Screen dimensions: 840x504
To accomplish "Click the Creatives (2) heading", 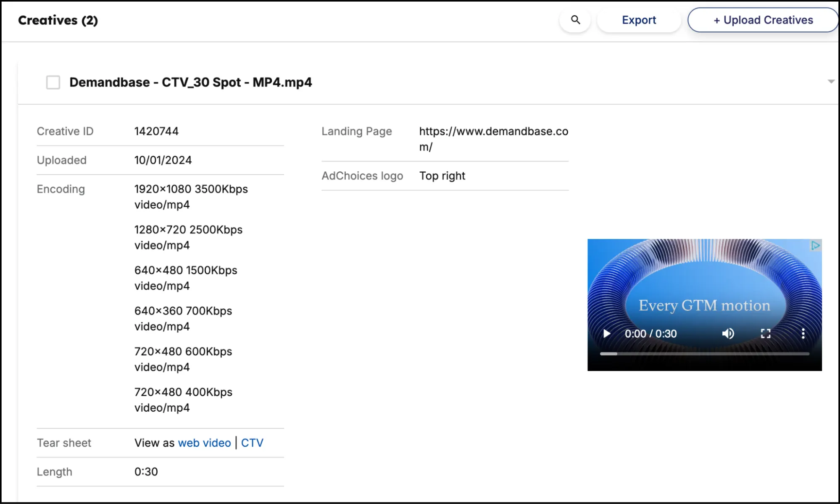I will pos(58,20).
